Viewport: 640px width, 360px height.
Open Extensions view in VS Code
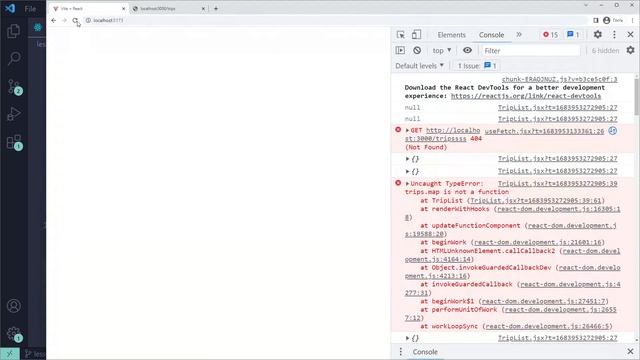coord(14,142)
